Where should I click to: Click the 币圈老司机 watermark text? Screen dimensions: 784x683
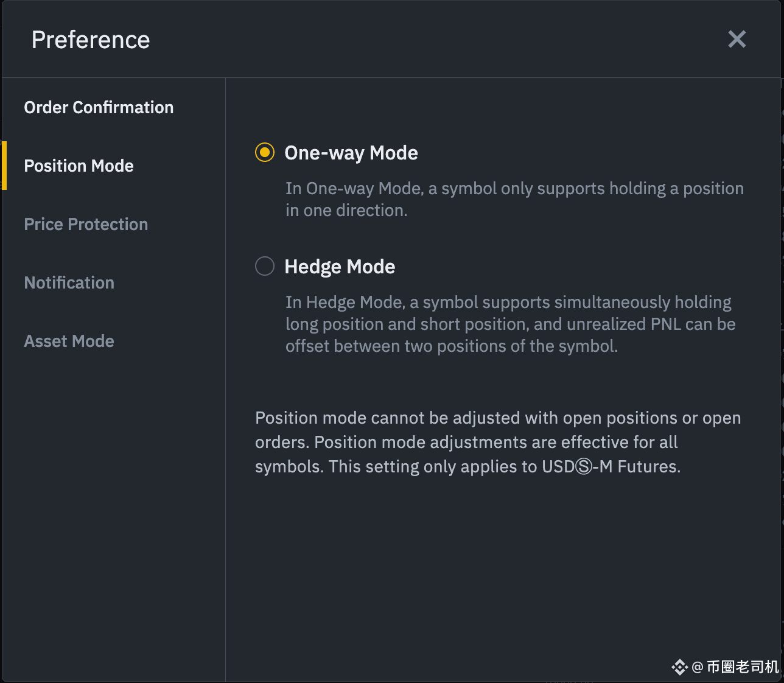tap(743, 667)
